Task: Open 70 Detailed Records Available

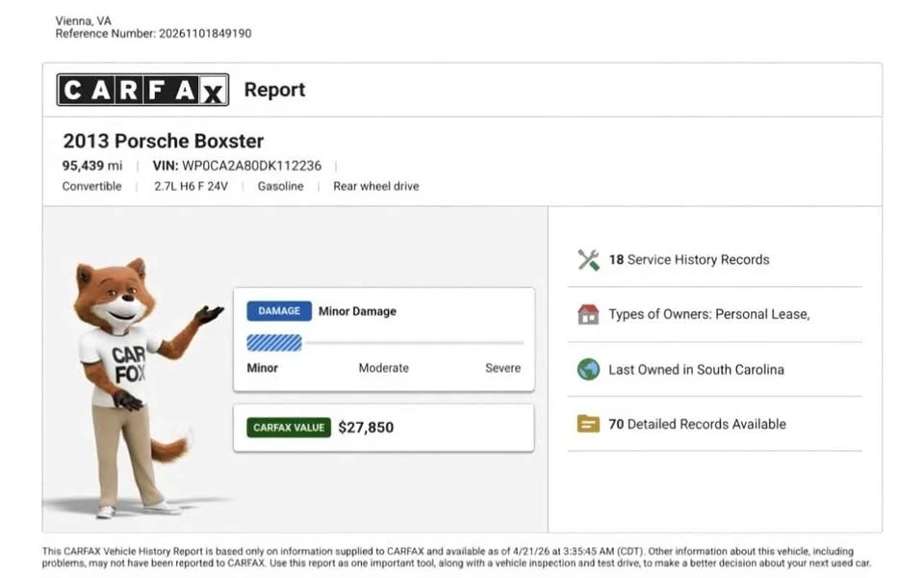Action: click(x=697, y=424)
